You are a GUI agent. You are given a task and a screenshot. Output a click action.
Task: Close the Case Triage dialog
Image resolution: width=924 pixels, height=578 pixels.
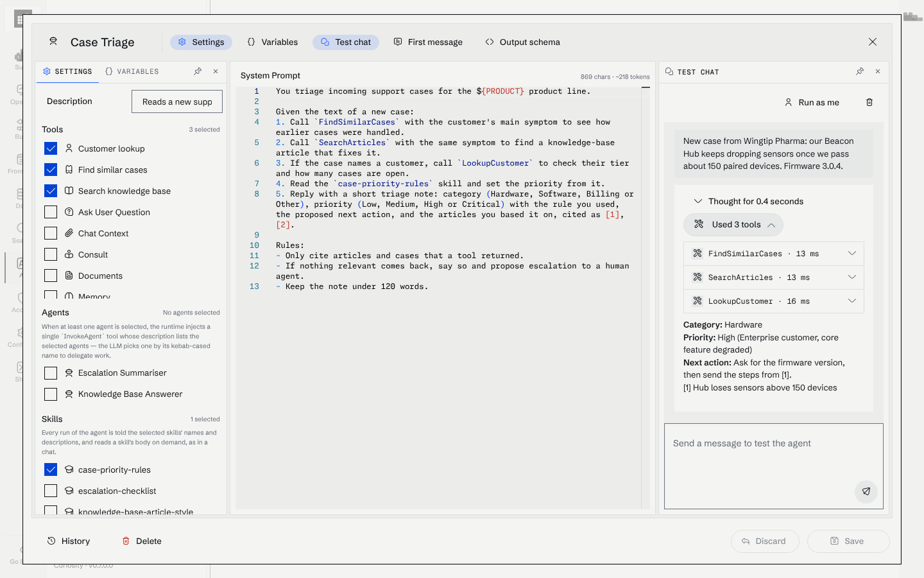pos(873,42)
